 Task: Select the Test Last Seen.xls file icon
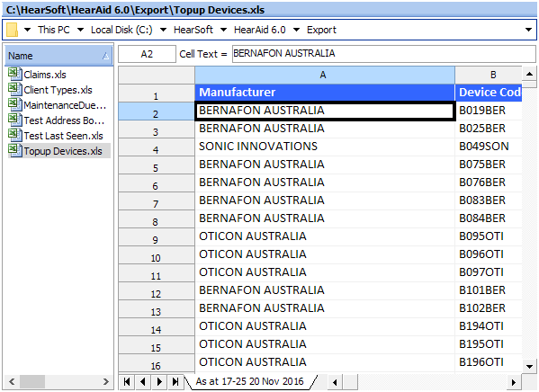coord(14,135)
